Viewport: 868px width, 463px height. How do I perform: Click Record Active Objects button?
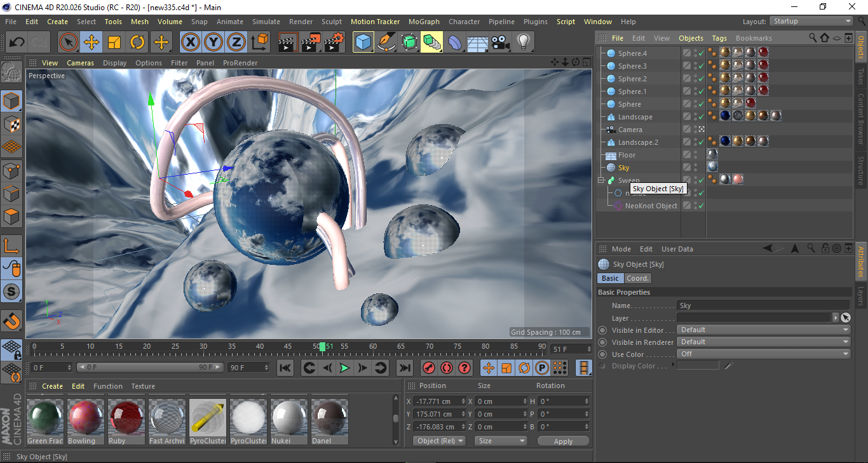429,368
